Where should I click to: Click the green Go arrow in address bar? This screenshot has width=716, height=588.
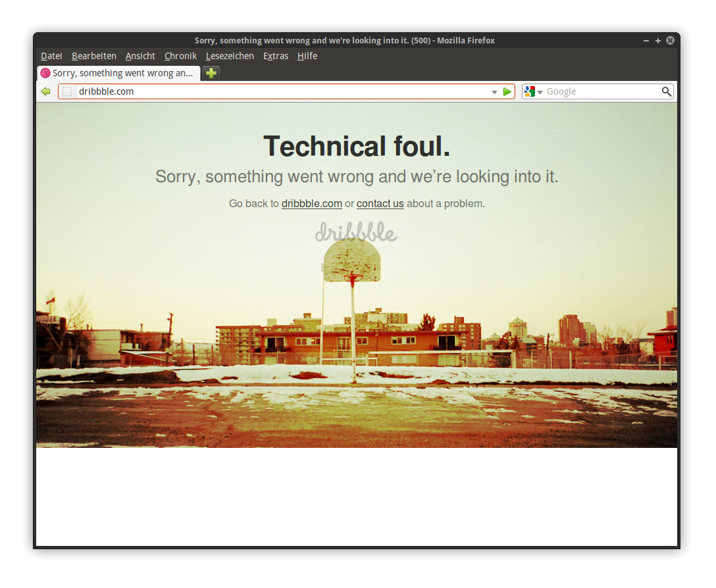tap(507, 92)
